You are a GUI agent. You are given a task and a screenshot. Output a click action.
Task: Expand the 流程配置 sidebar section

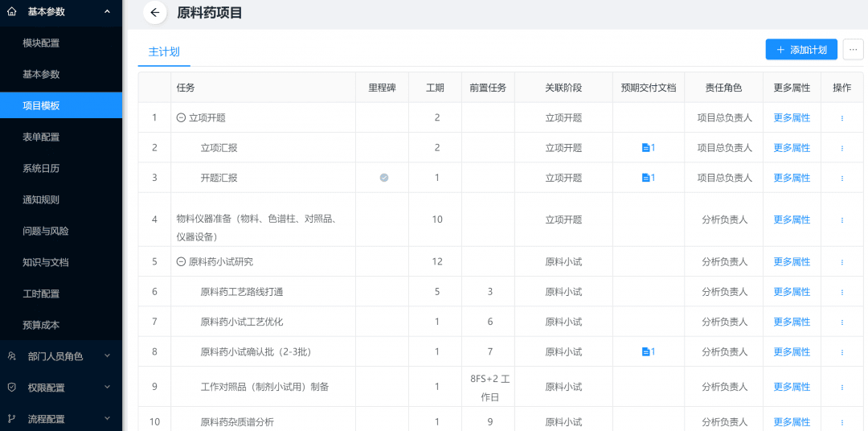[x=61, y=419]
